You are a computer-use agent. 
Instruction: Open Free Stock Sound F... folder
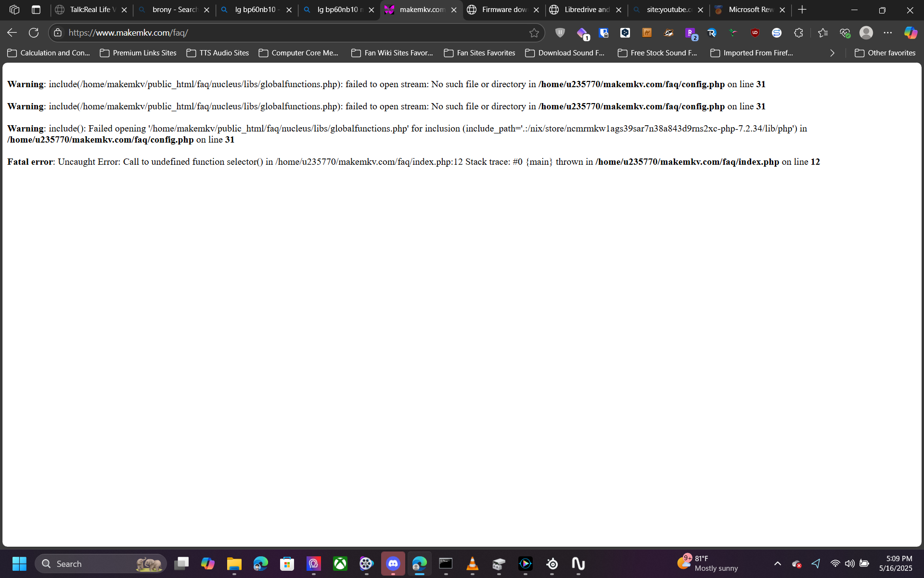(657, 53)
